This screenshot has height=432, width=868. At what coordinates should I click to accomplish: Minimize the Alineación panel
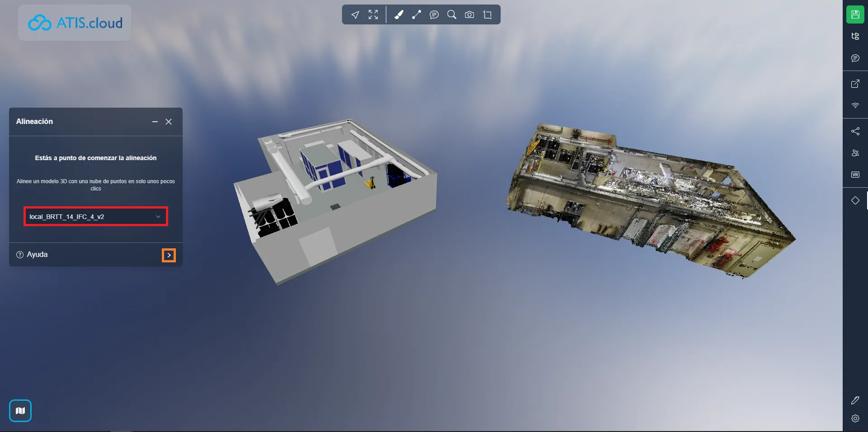click(x=155, y=122)
